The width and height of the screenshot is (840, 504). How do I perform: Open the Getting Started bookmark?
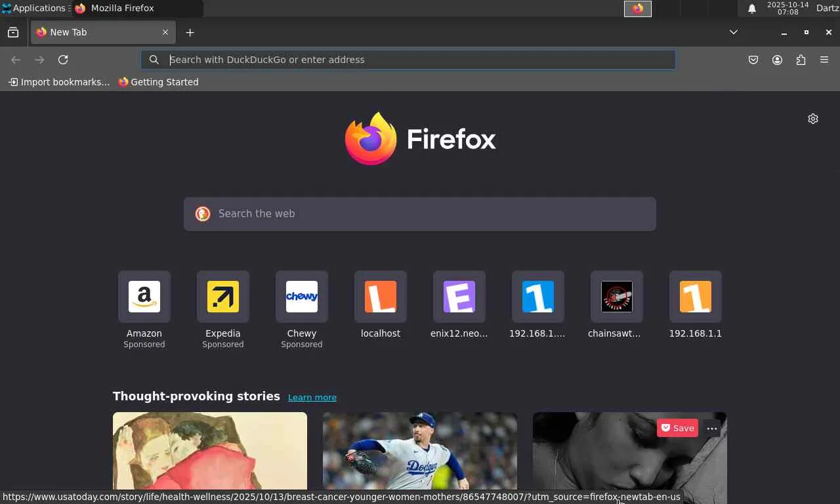pos(158,82)
